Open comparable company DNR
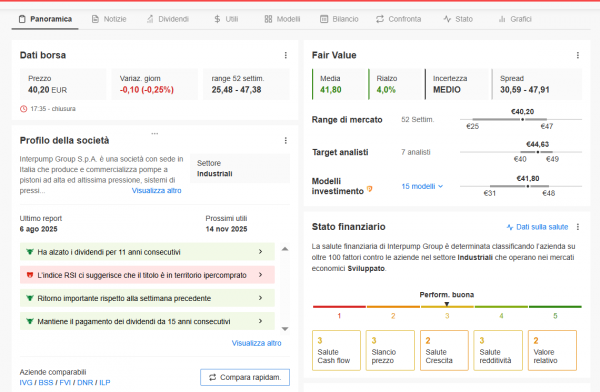Viewport: 600px width, 392px height. pyautogui.click(x=85, y=382)
